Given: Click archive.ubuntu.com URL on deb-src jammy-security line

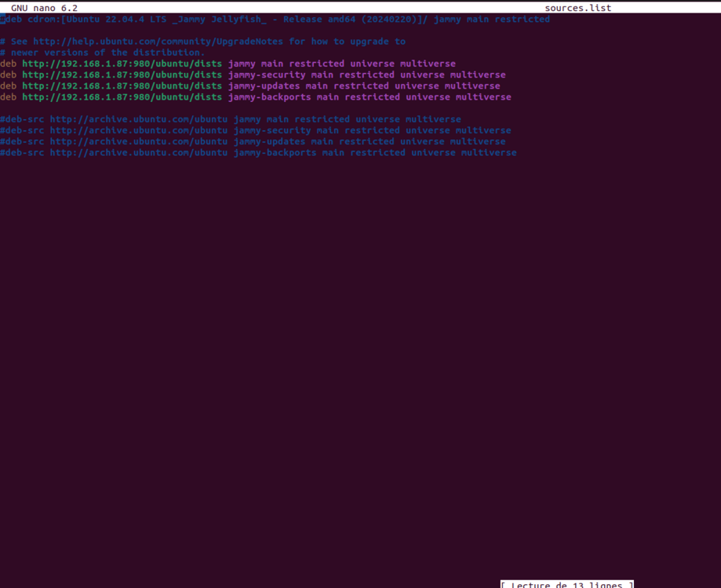Looking at the screenshot, I should pyautogui.click(x=138, y=130).
